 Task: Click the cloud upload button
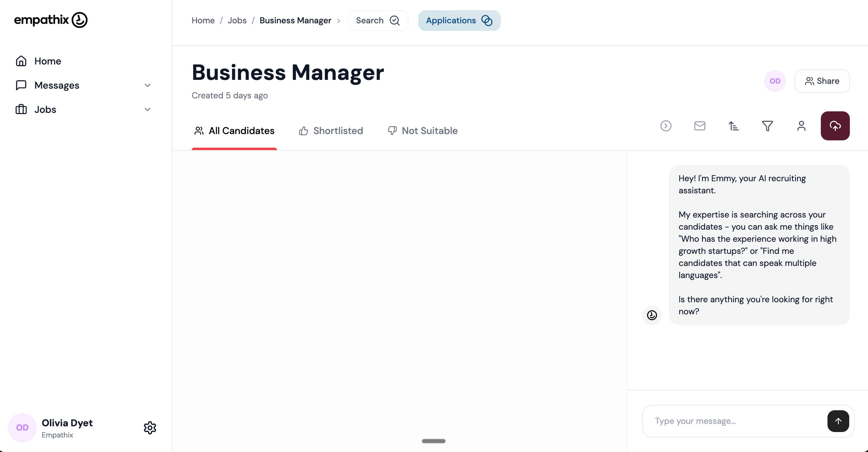point(835,126)
